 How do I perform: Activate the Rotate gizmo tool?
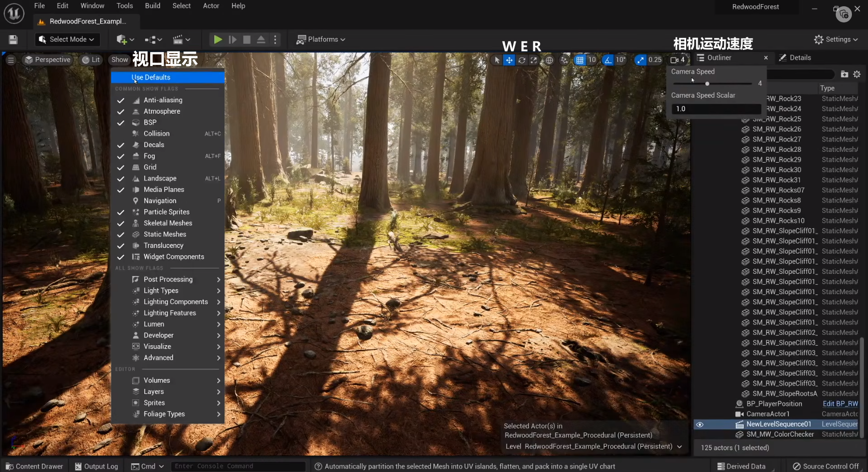(522, 60)
